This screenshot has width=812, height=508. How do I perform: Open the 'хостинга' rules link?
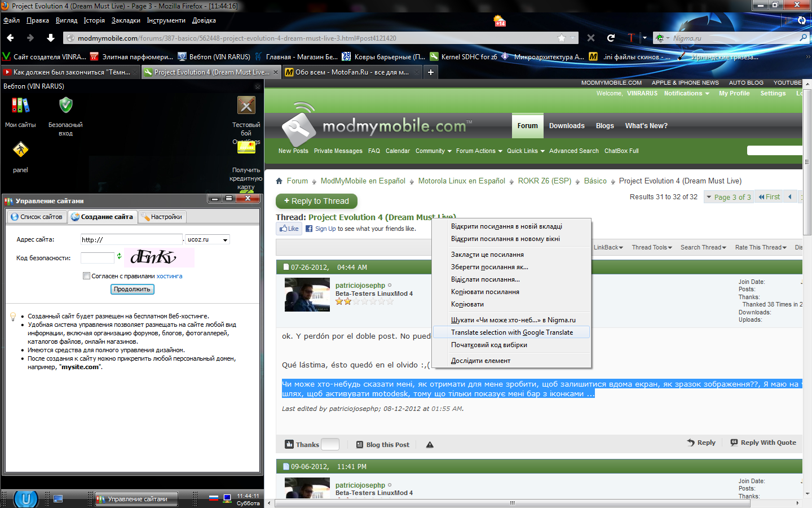click(169, 277)
